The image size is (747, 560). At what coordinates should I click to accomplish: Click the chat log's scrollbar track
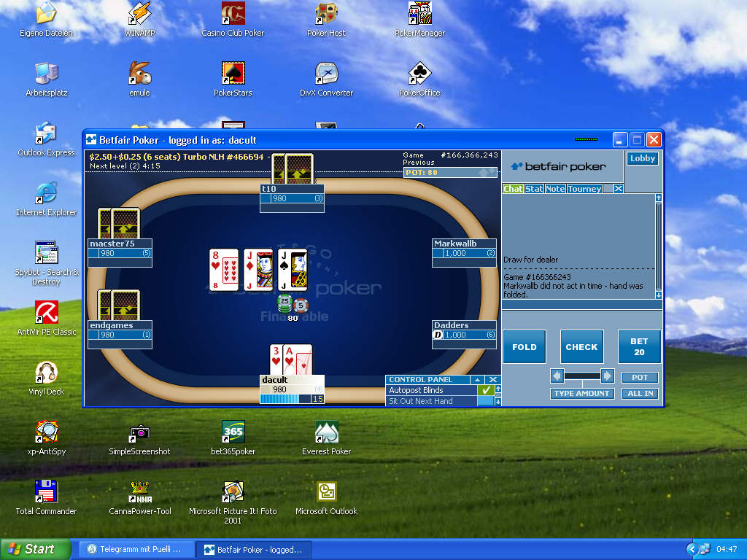click(659, 246)
